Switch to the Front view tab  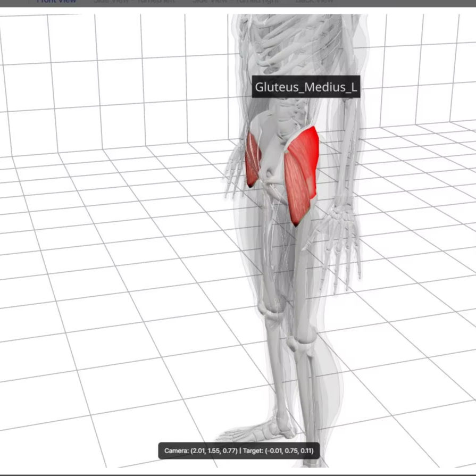click(x=56, y=2)
